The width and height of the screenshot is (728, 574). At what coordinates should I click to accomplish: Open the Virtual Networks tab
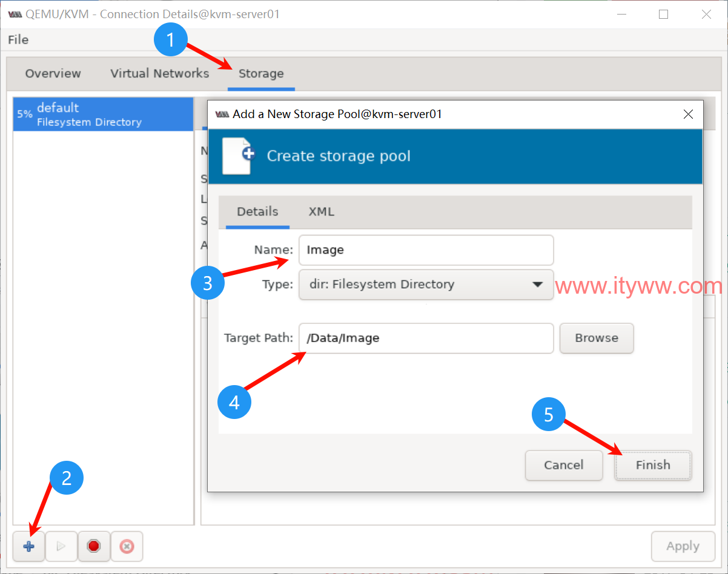(x=159, y=74)
